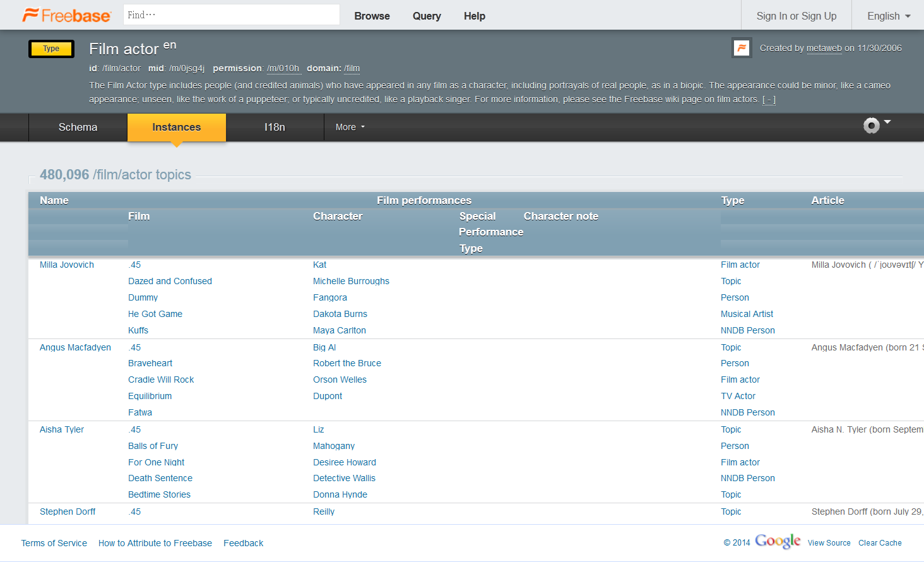
Task: Open film He Got Game
Action: pyautogui.click(x=155, y=314)
